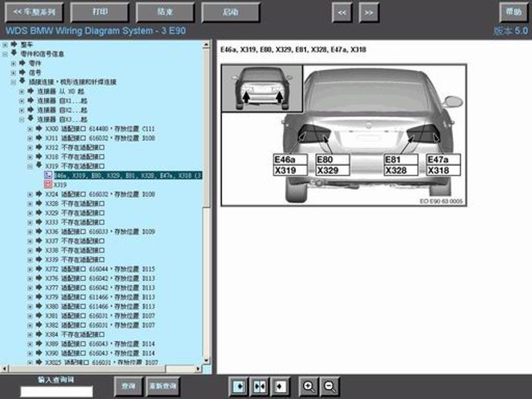Click the 打印 print button

pyautogui.click(x=99, y=12)
